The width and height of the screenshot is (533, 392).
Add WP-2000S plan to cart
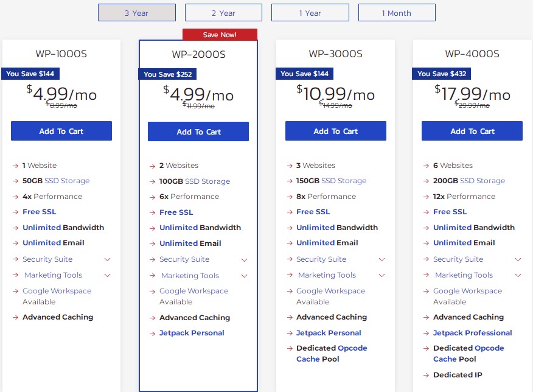point(198,131)
